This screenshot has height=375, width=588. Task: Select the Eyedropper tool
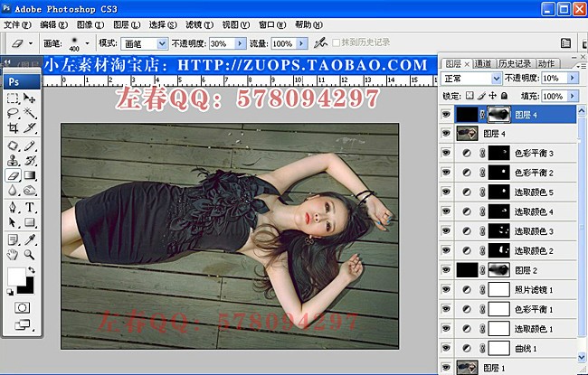[x=29, y=239]
